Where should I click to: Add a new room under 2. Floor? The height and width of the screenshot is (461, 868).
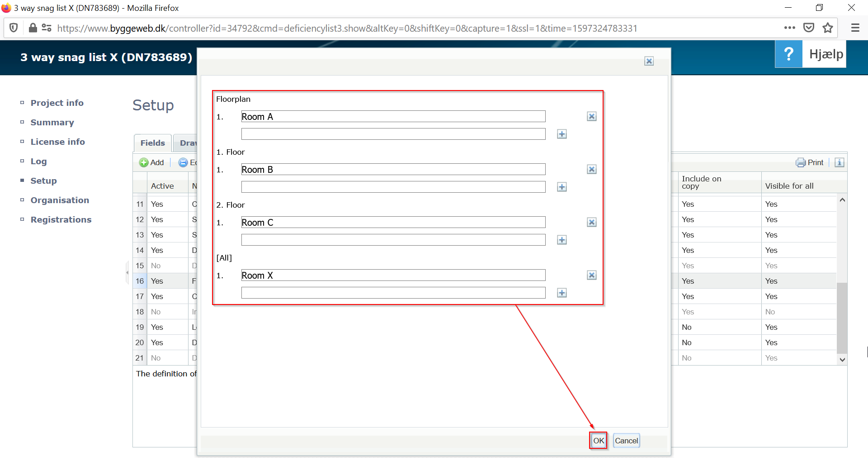click(561, 240)
